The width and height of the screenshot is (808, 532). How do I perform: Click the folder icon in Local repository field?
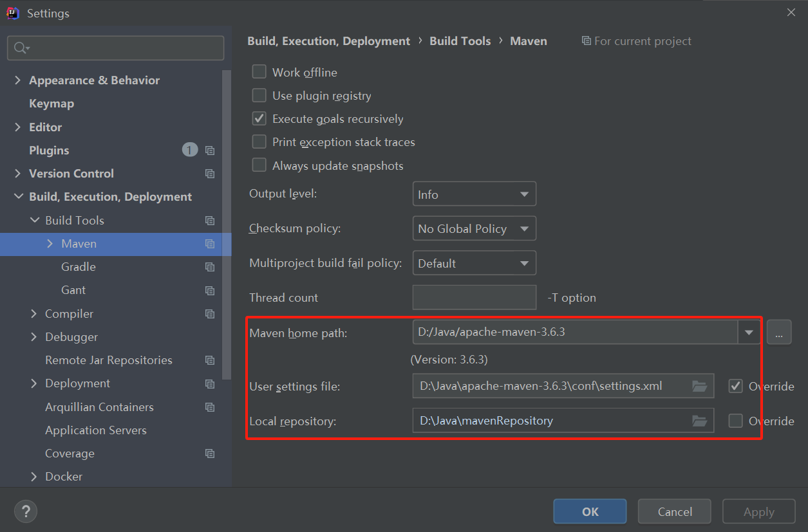click(699, 421)
